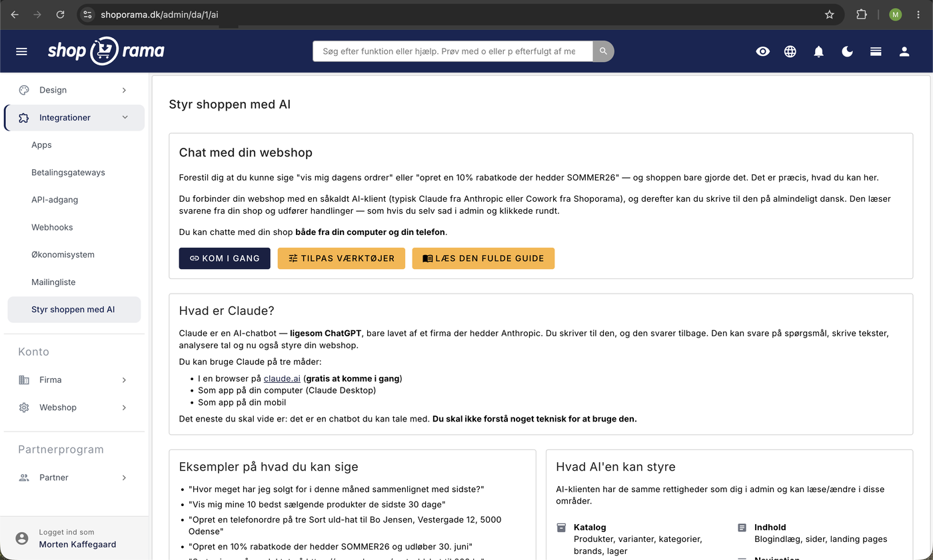This screenshot has width=933, height=560.
Task: Open Webhooks in sidebar
Action: 52,227
